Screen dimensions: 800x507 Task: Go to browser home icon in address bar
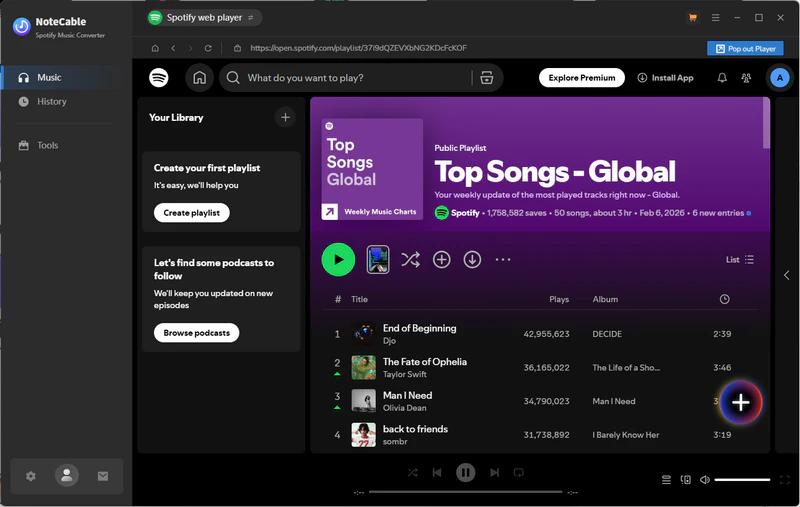[x=155, y=48]
